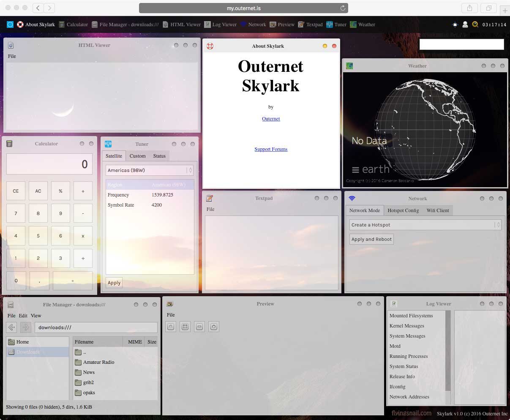Click the AC calculator key
Image resolution: width=510 pixels, height=420 pixels.
[38, 191]
